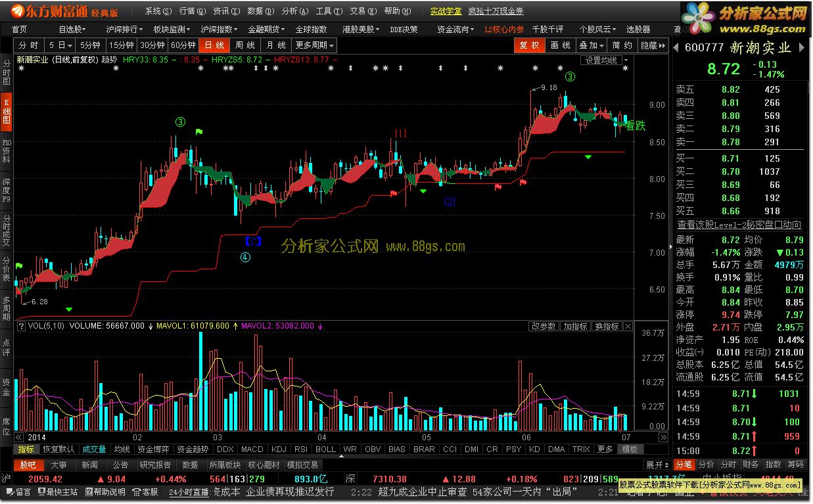Image resolution: width=813 pixels, height=504 pixels.
Task: Switch the chart to 15分钟 period
Action: pyautogui.click(x=122, y=45)
